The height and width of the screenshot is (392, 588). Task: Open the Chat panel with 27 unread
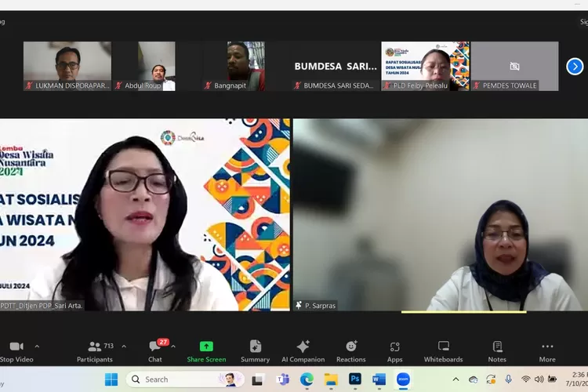[x=155, y=351]
